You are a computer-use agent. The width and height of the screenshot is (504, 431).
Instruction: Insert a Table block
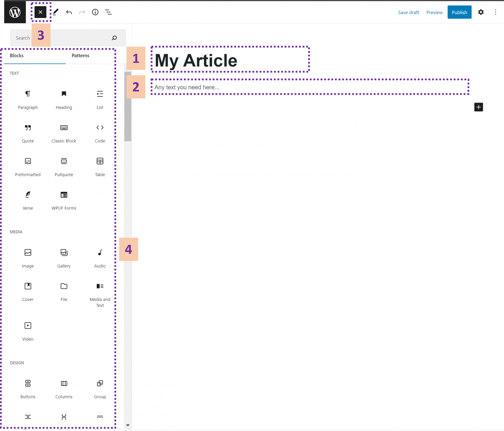(100, 167)
